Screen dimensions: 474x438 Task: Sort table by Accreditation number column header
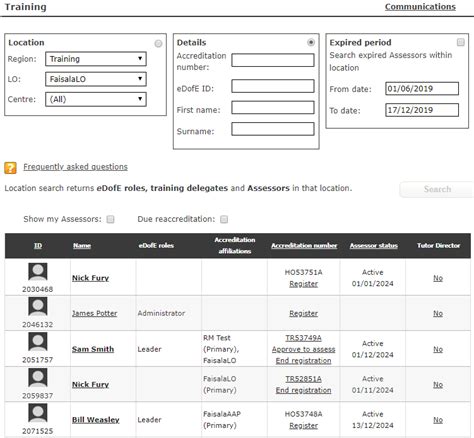(x=304, y=246)
